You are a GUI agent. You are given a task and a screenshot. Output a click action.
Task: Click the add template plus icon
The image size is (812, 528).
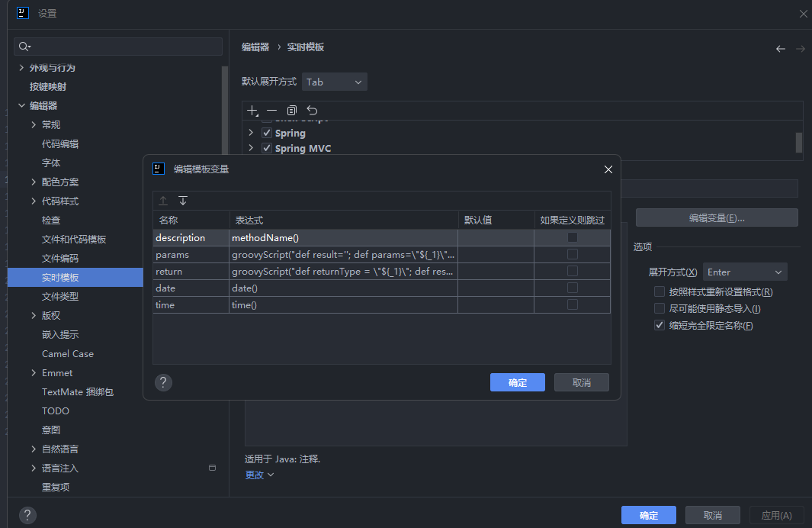tap(252, 111)
